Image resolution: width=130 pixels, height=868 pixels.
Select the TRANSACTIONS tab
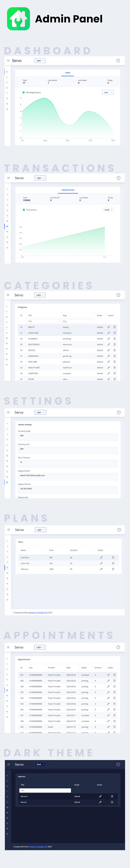[68, 190]
